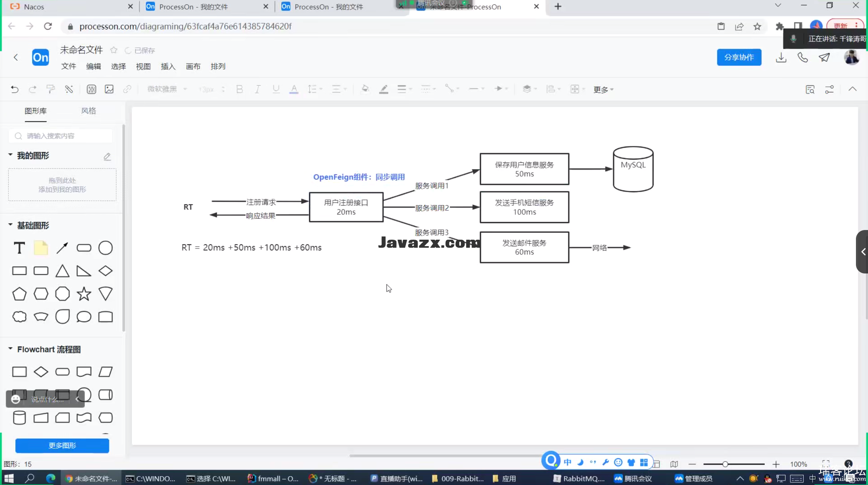Focus the shape search input field
This screenshot has height=485, width=868.
click(x=61, y=136)
